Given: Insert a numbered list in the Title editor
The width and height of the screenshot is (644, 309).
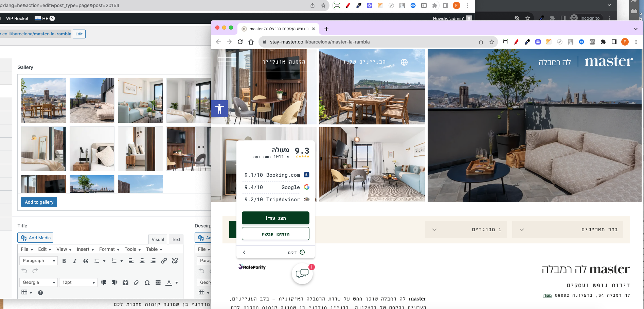Looking at the screenshot, I should pos(114,261).
